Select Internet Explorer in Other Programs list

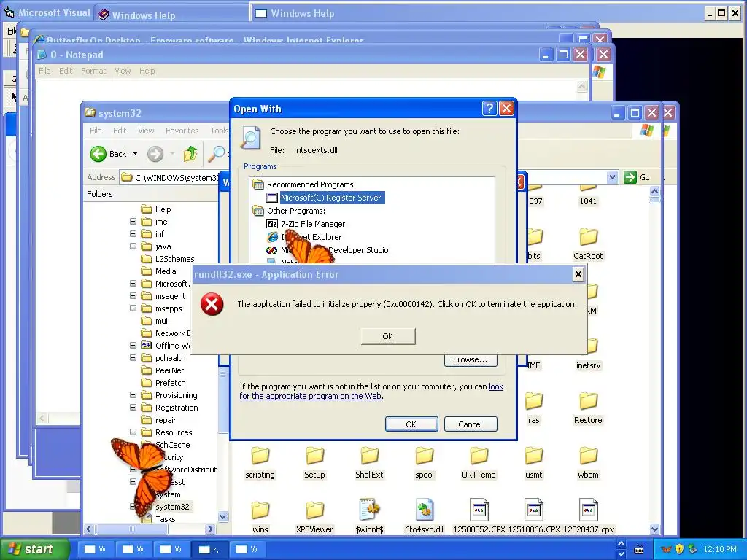click(311, 237)
